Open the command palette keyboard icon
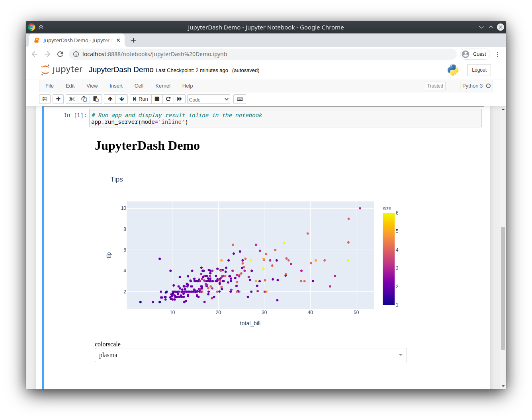Image resolution: width=532 pixels, height=420 pixels. point(239,99)
